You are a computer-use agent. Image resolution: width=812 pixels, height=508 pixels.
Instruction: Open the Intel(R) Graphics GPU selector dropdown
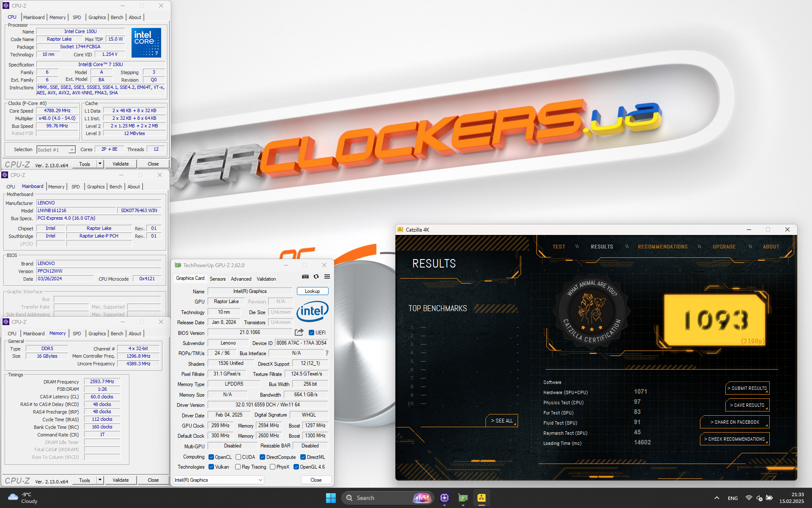[x=219, y=480]
